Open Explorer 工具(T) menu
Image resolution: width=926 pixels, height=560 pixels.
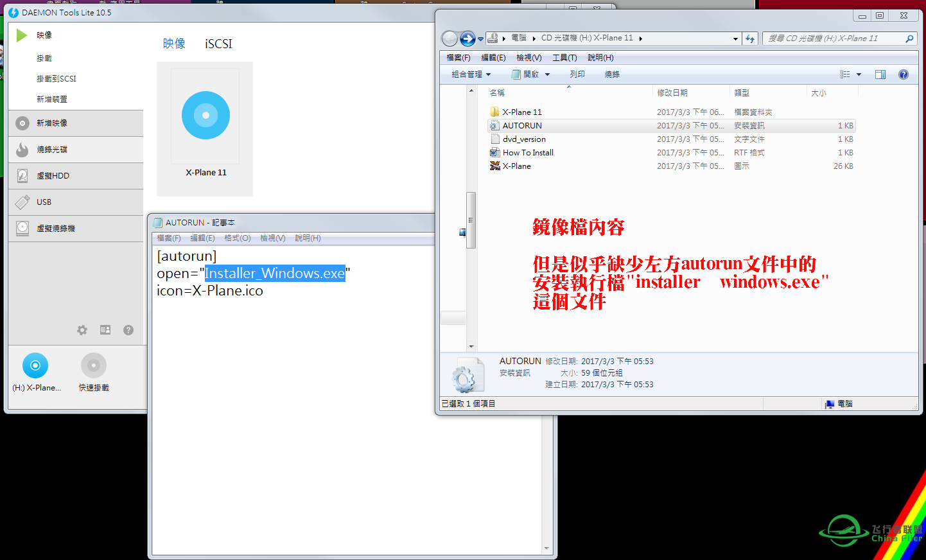[x=564, y=58]
